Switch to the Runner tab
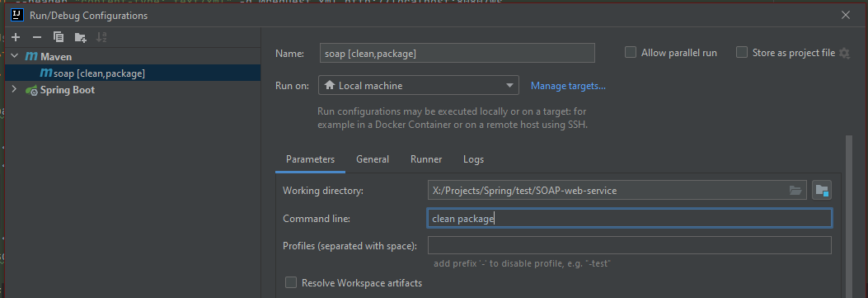Image resolution: width=868 pixels, height=298 pixels. point(426,159)
